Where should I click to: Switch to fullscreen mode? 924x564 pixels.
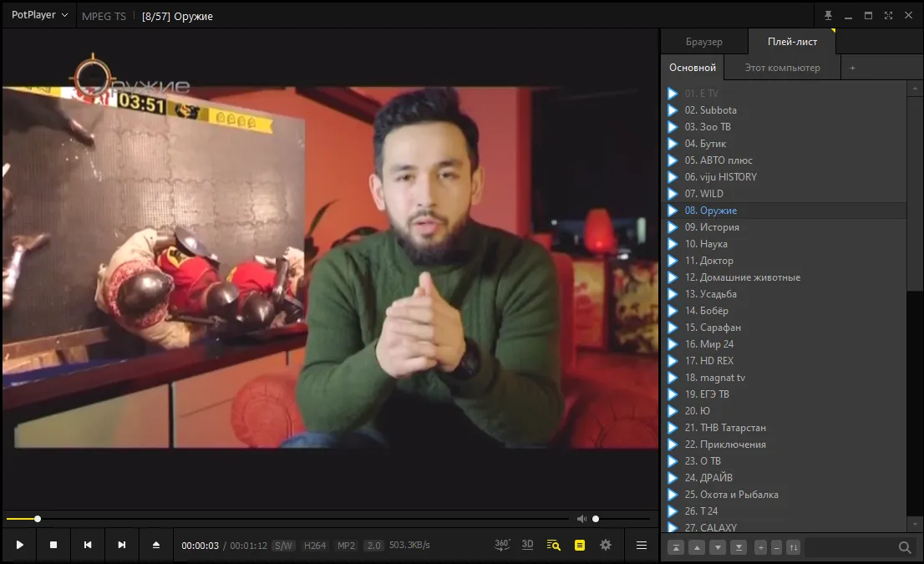(888, 16)
